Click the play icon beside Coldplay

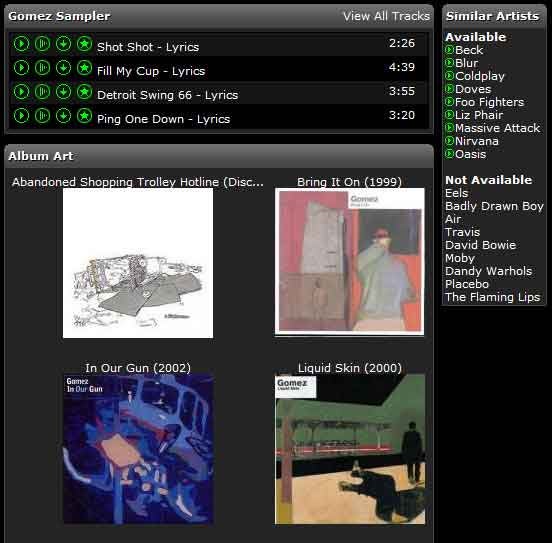pos(449,76)
